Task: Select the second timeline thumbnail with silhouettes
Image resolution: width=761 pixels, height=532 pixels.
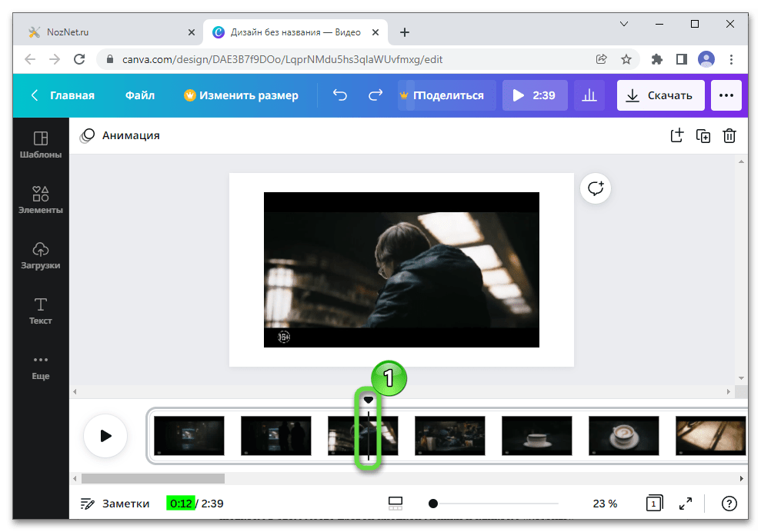Action: click(x=276, y=435)
